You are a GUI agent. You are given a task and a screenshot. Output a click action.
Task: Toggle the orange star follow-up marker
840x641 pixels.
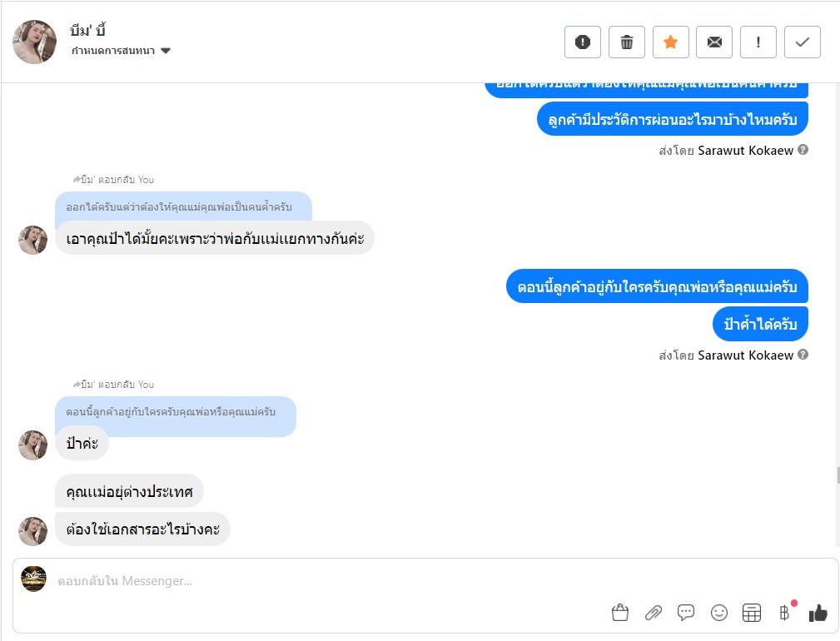(x=670, y=42)
